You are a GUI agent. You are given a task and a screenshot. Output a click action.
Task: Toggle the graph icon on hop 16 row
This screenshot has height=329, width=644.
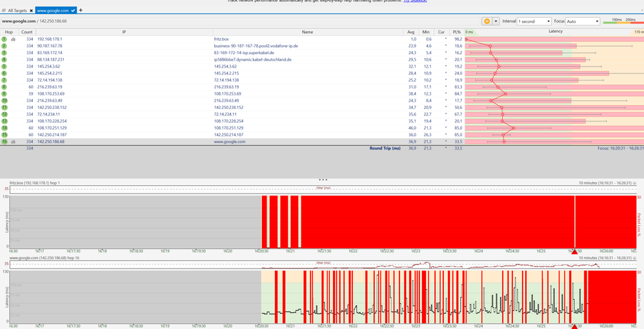[13, 141]
